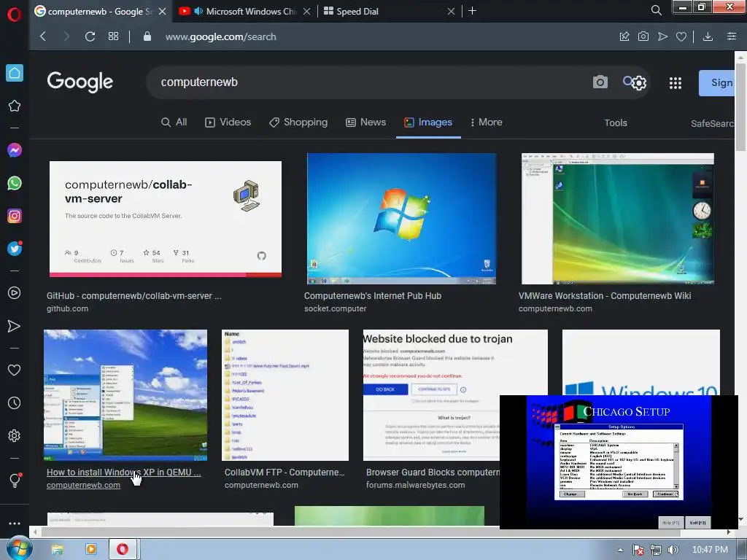
Task: Open Messenger in the sidebar
Action: 15,150
